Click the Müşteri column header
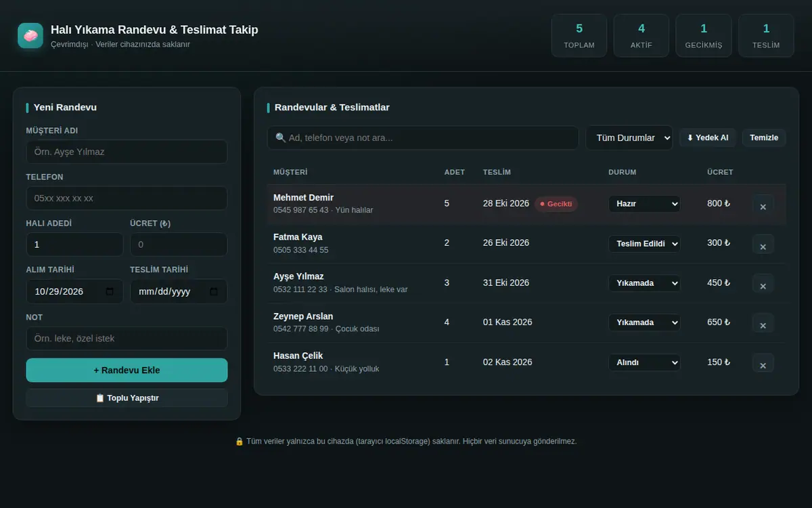The image size is (812, 508). [290, 172]
